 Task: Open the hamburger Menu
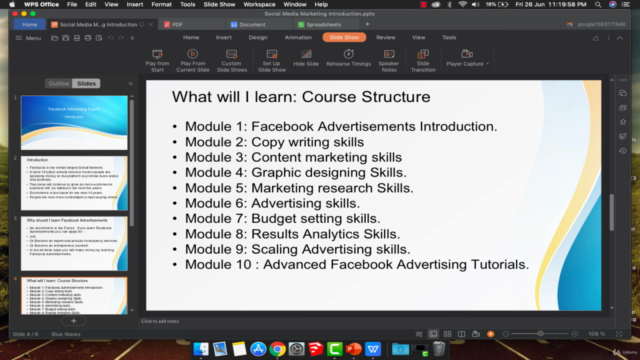28,38
